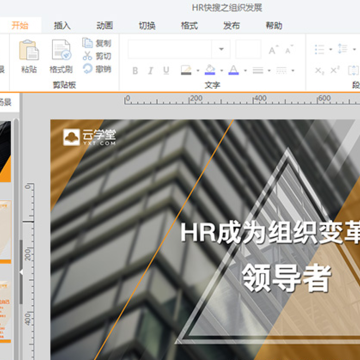Expand the font color A dropdown arrow
Image resolution: width=360 pixels, height=360 pixels.
click(246, 70)
